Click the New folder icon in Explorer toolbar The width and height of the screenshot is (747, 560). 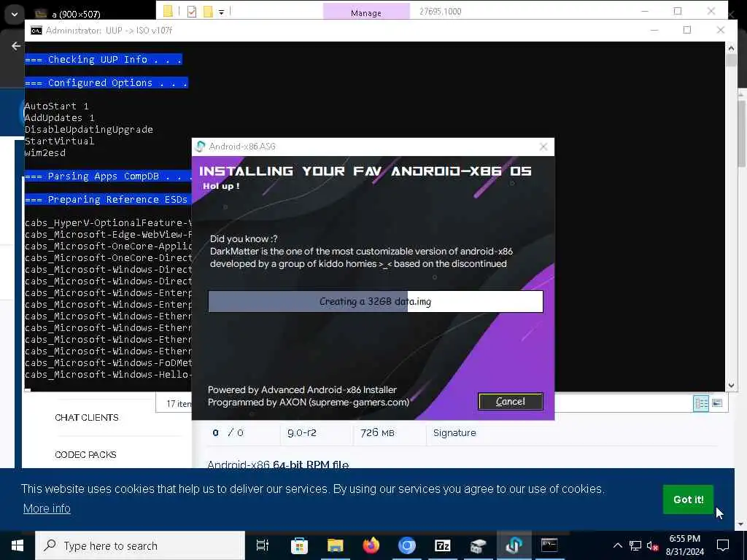(x=208, y=12)
